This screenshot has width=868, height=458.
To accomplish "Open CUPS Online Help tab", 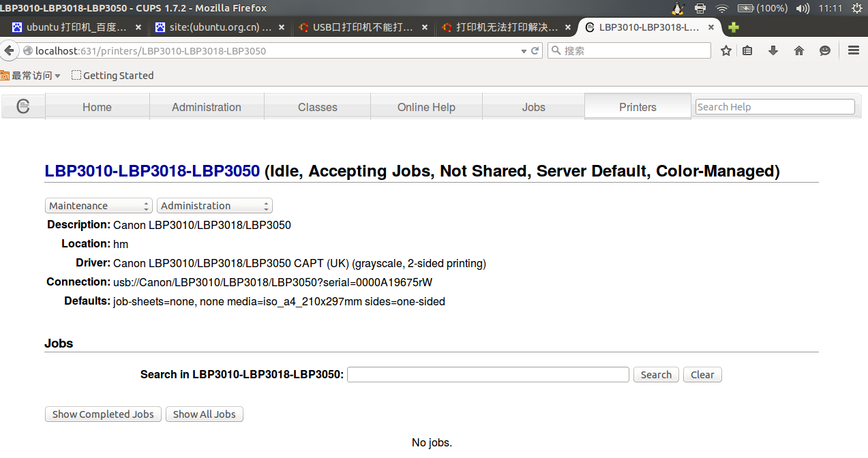I will click(x=426, y=107).
